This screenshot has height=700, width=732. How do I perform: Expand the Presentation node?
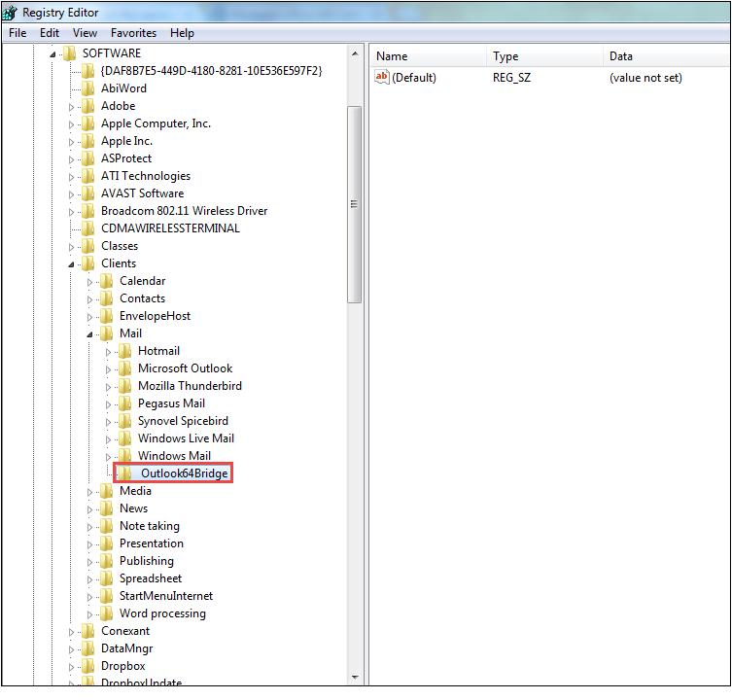tap(89, 544)
